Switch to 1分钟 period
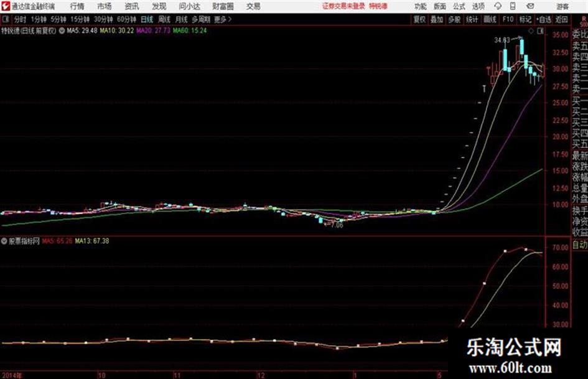Image resolution: width=588 pixels, height=379 pixels. pos(39,19)
